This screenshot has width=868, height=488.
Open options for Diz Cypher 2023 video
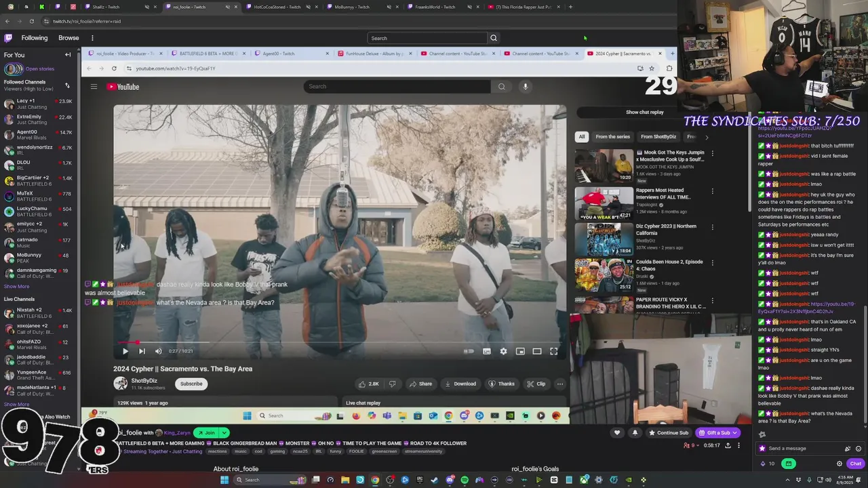tap(712, 228)
